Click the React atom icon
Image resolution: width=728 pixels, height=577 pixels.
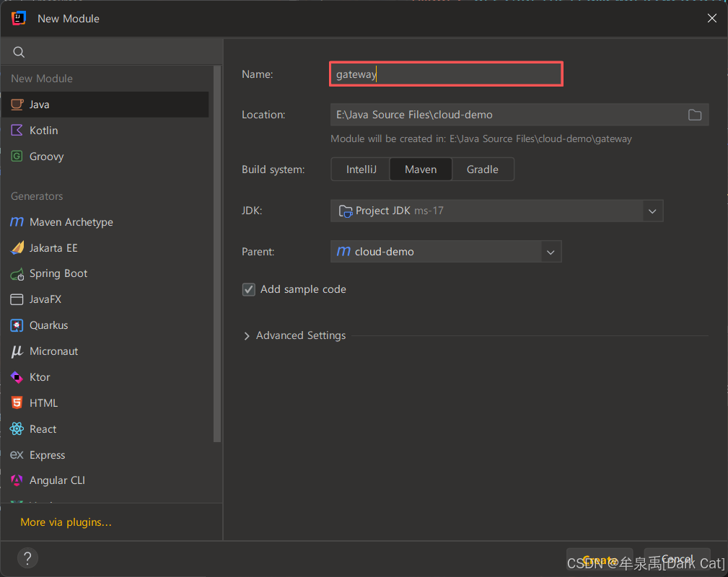pyautogui.click(x=17, y=429)
